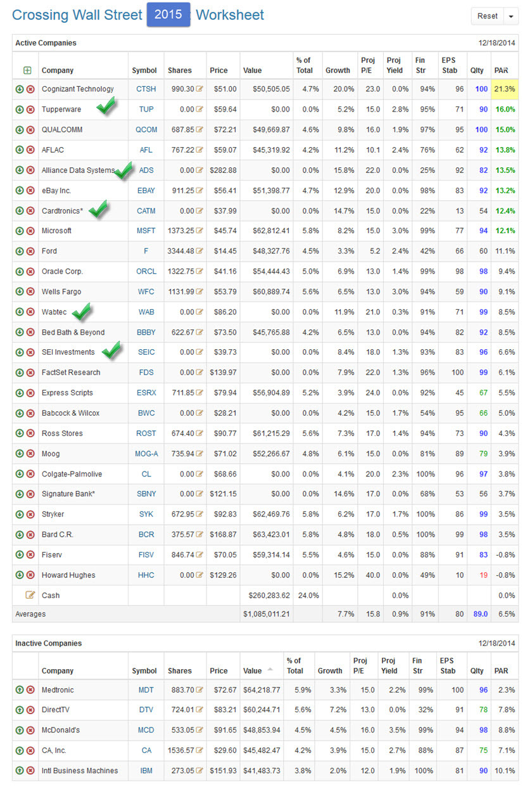The width and height of the screenshot is (532, 787).
Task: Click the pencil edit icon beside Cash
Action: click(30, 595)
